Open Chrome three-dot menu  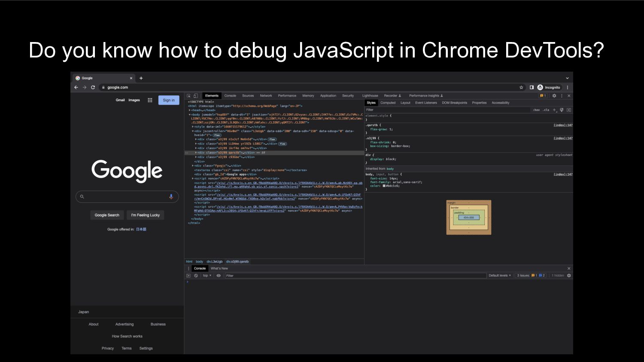pos(568,87)
